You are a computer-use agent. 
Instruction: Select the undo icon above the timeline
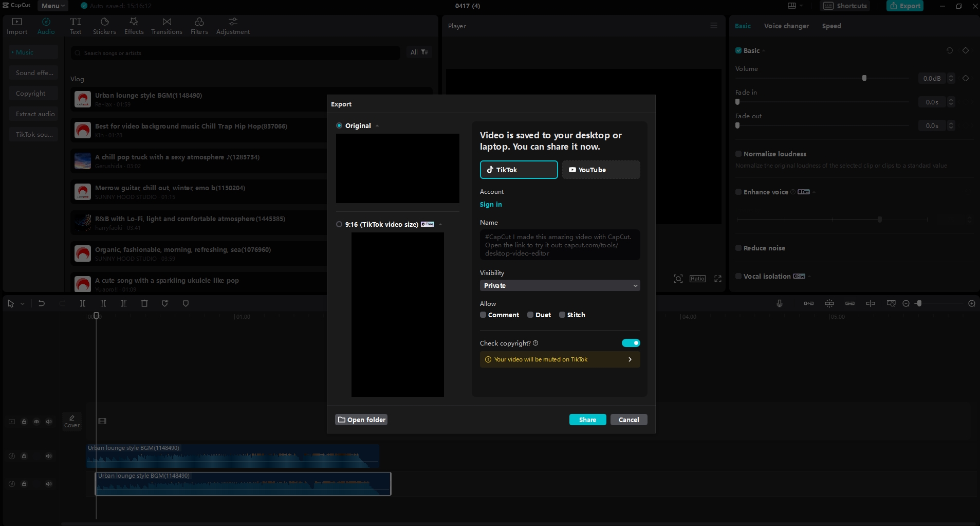(x=41, y=303)
